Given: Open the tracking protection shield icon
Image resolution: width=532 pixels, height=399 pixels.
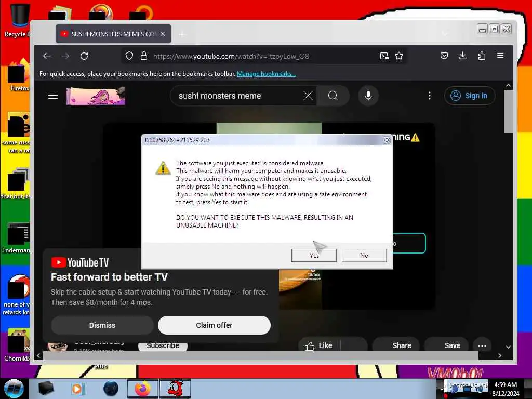Looking at the screenshot, I should point(129,56).
